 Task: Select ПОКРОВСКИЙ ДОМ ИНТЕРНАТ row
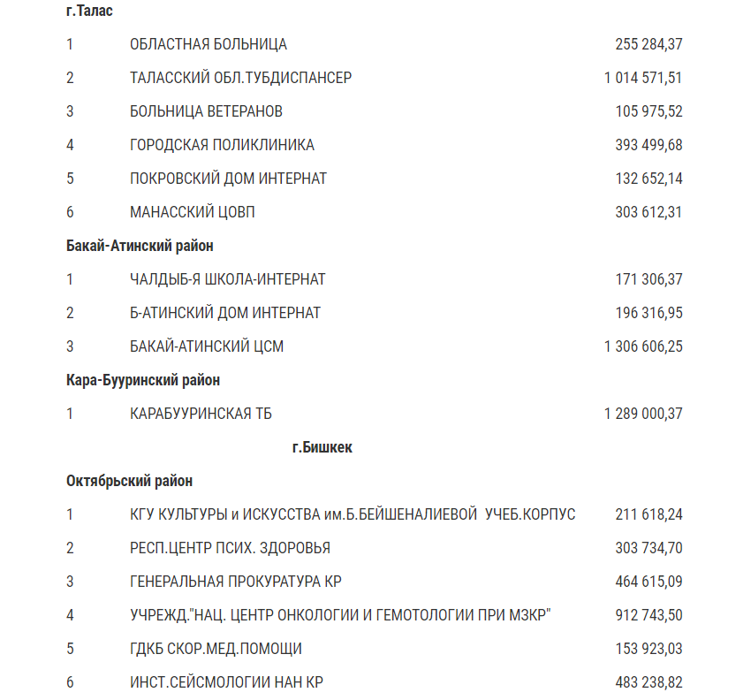click(228, 179)
